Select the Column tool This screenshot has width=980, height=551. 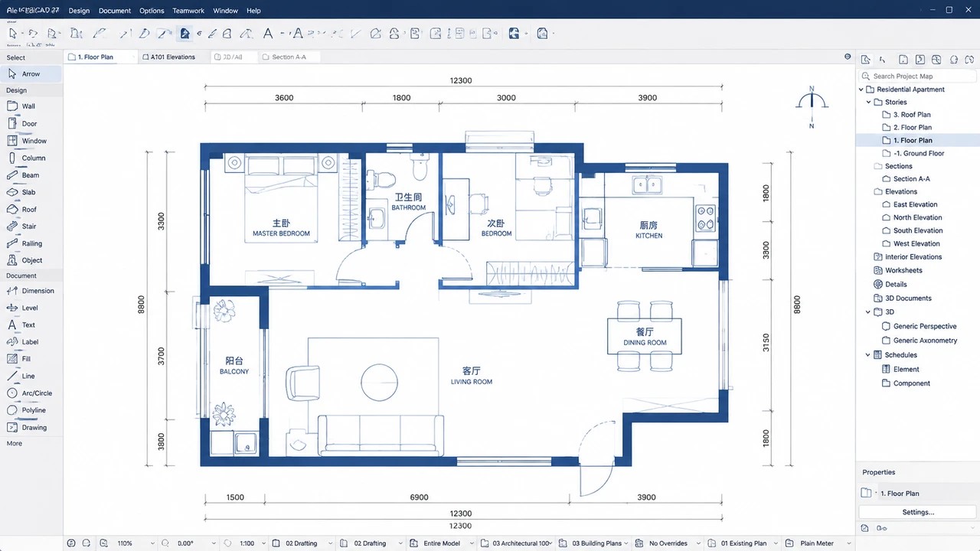(31, 158)
